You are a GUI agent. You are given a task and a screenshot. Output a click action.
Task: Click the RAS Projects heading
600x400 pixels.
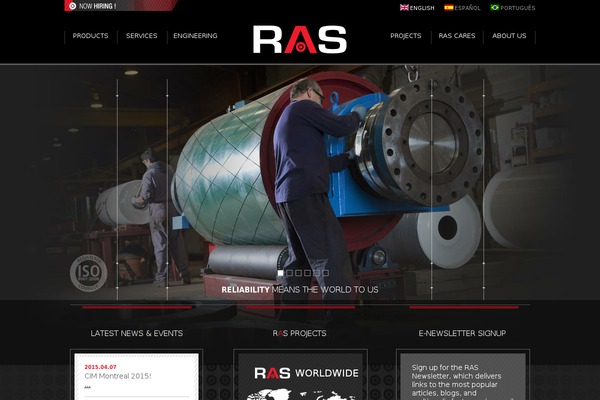coord(300,333)
